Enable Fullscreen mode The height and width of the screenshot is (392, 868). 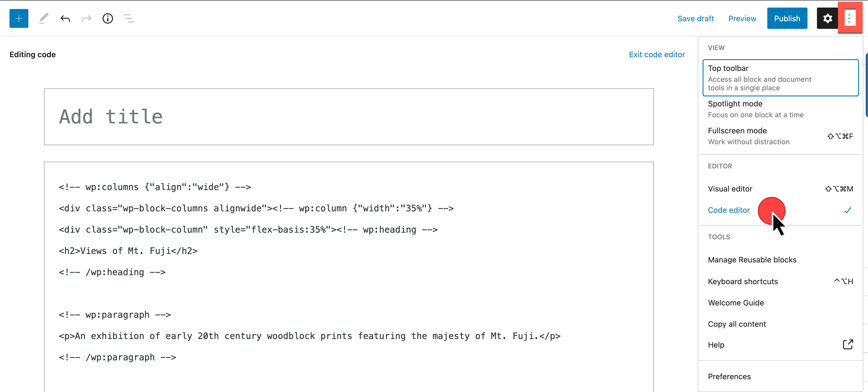(780, 136)
